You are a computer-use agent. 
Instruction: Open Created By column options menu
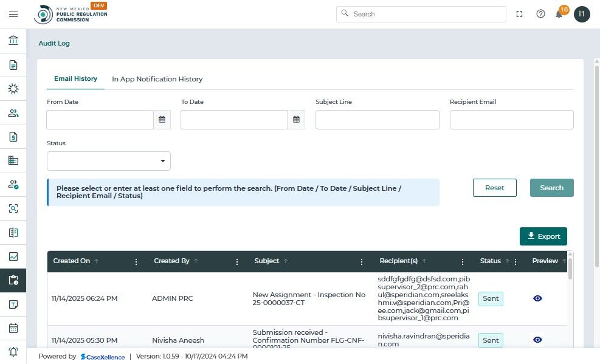pyautogui.click(x=237, y=261)
